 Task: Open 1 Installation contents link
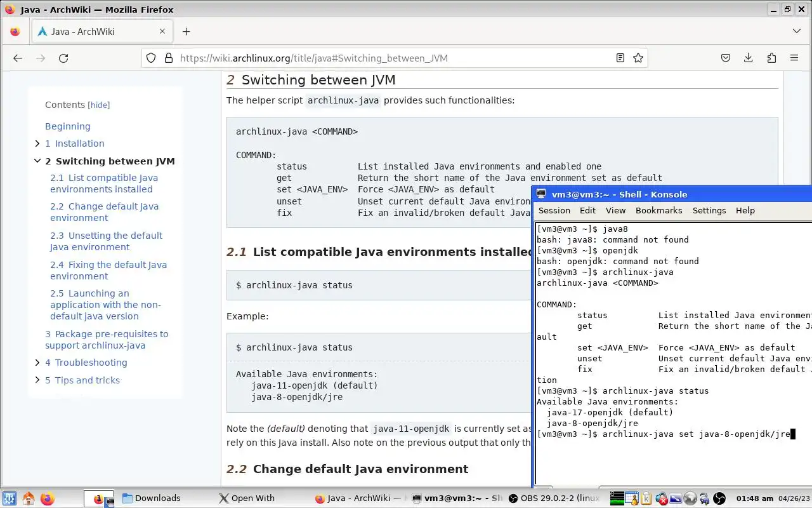click(75, 144)
